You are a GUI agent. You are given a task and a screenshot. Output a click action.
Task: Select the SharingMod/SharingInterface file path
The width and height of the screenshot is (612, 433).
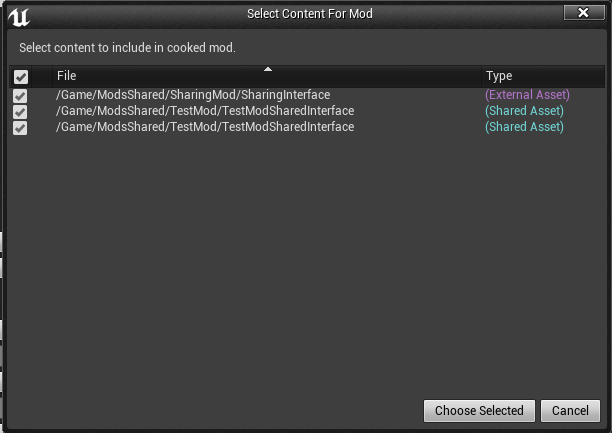[x=193, y=95]
